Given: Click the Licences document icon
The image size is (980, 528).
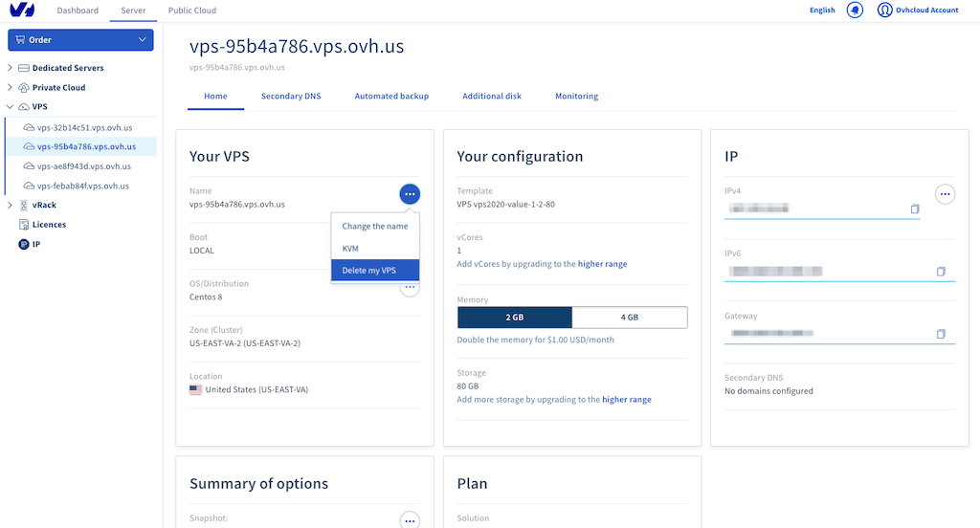Looking at the screenshot, I should 24,225.
